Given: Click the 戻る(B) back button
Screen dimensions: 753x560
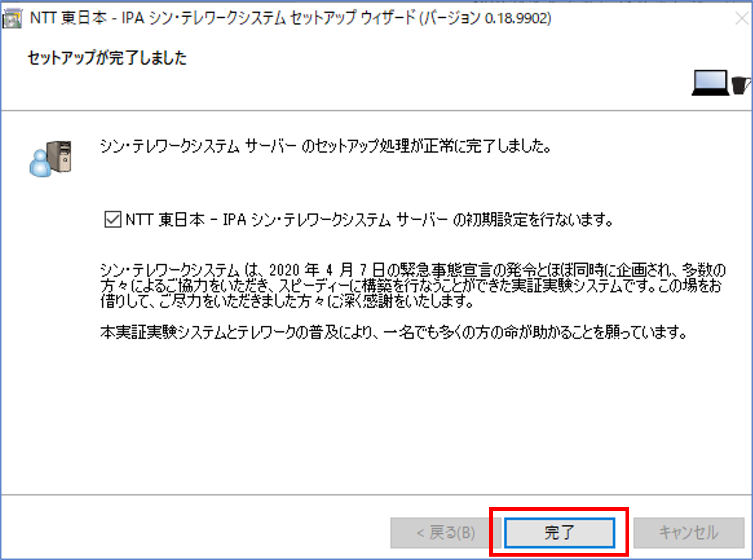Looking at the screenshot, I should point(446,533).
